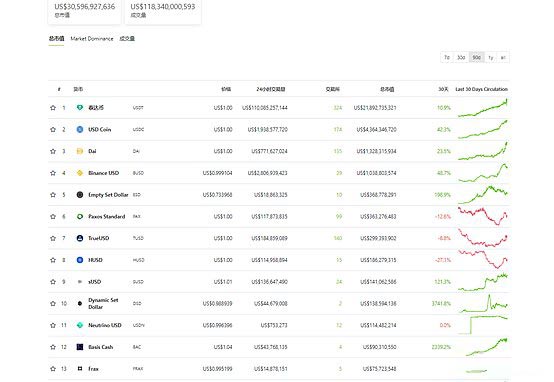Click the HUSD exchange count 15

pos(339,260)
